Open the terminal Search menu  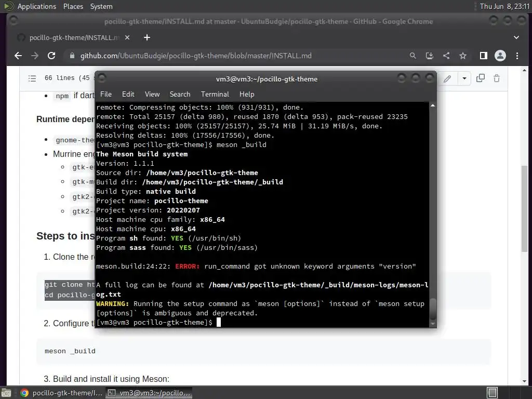click(180, 94)
